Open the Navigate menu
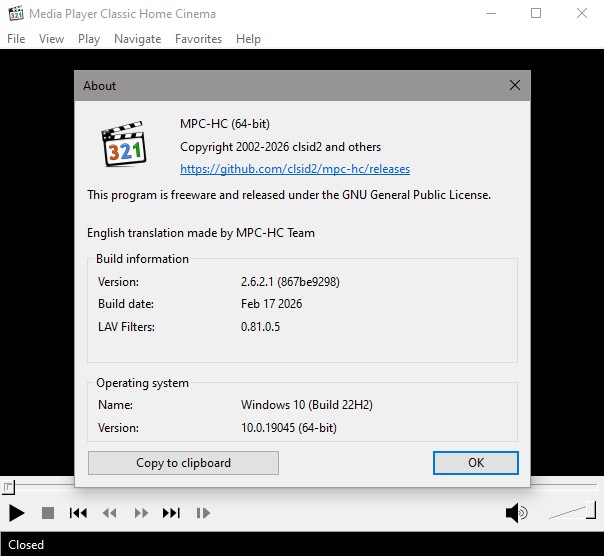This screenshot has width=604, height=556. 138,39
